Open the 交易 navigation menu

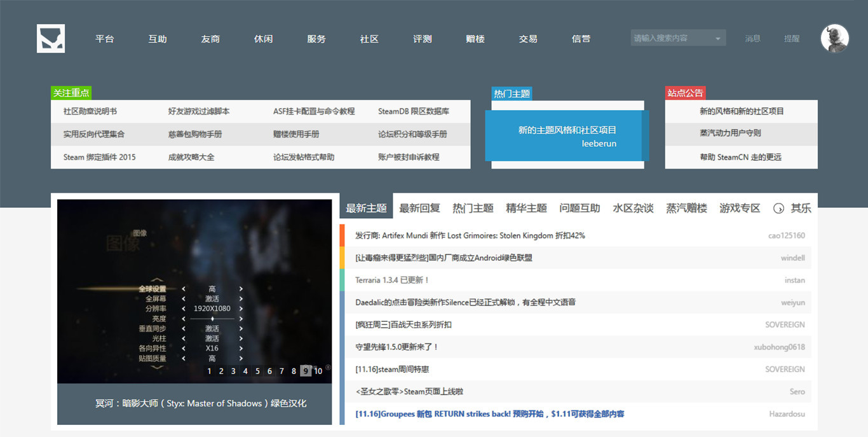(x=528, y=39)
